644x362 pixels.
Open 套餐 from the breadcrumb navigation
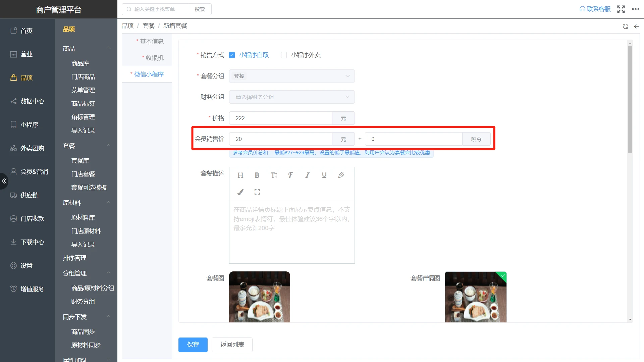pyautogui.click(x=148, y=25)
